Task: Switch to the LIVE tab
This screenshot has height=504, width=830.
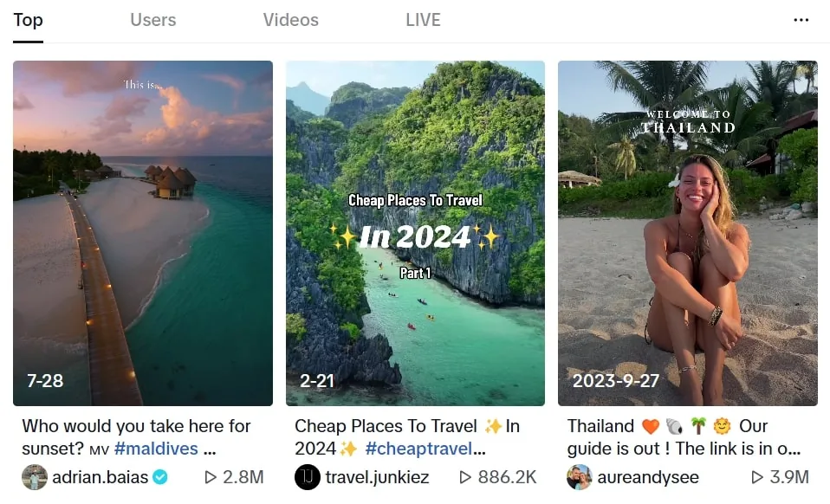Action: tap(422, 19)
